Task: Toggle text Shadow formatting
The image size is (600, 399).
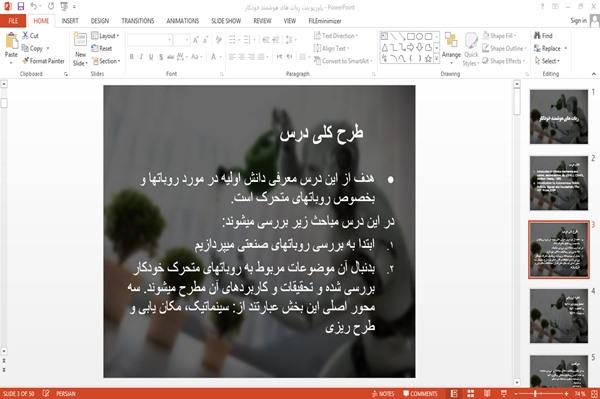Action: pos(161,57)
